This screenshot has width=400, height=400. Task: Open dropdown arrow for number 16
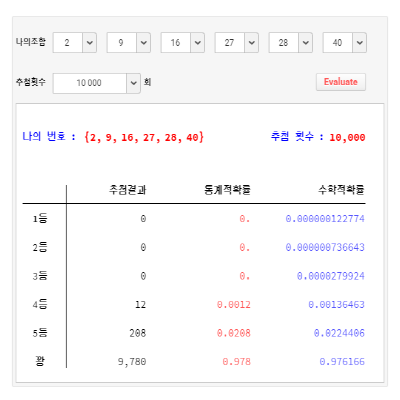[x=197, y=43]
